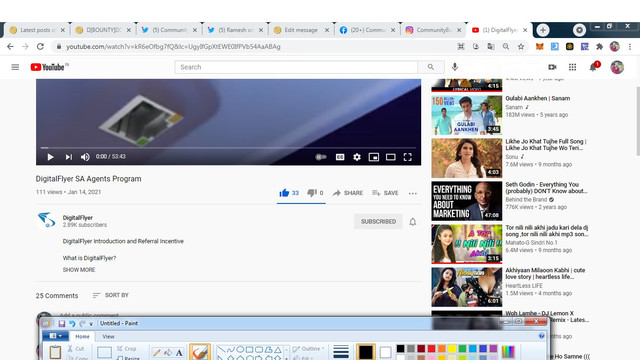Image resolution: width=640 pixels, height=360 pixels.
Task: Skip to next video in player
Action: (x=69, y=157)
